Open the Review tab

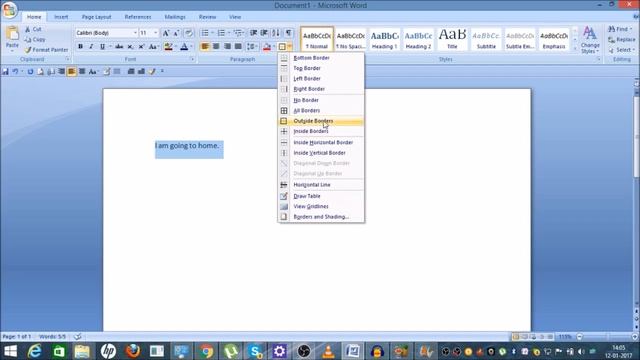tap(207, 17)
